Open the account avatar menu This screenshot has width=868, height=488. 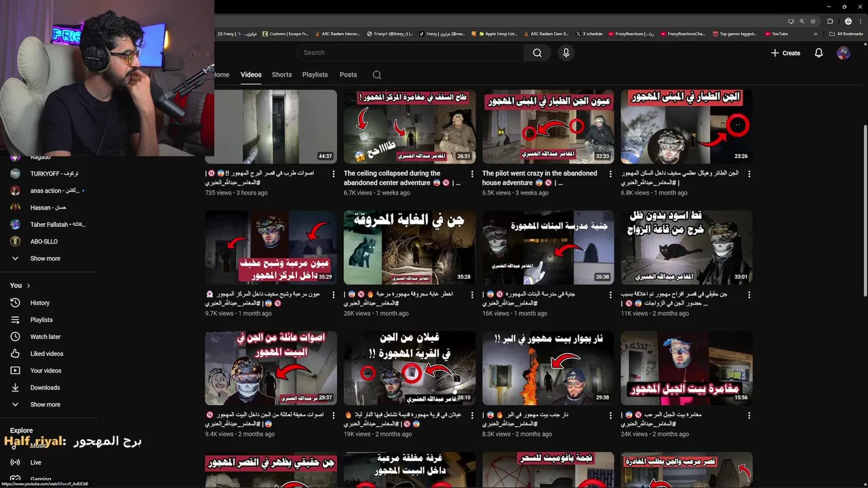pos(844,53)
